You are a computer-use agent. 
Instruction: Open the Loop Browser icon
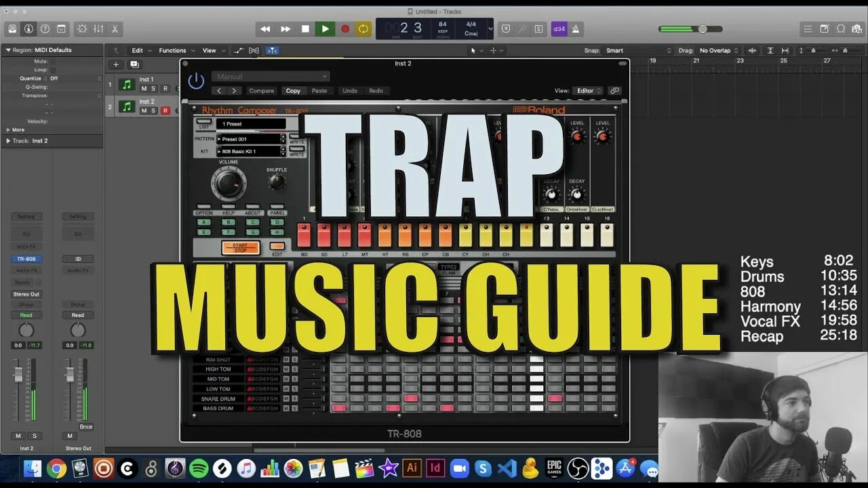pos(841,28)
